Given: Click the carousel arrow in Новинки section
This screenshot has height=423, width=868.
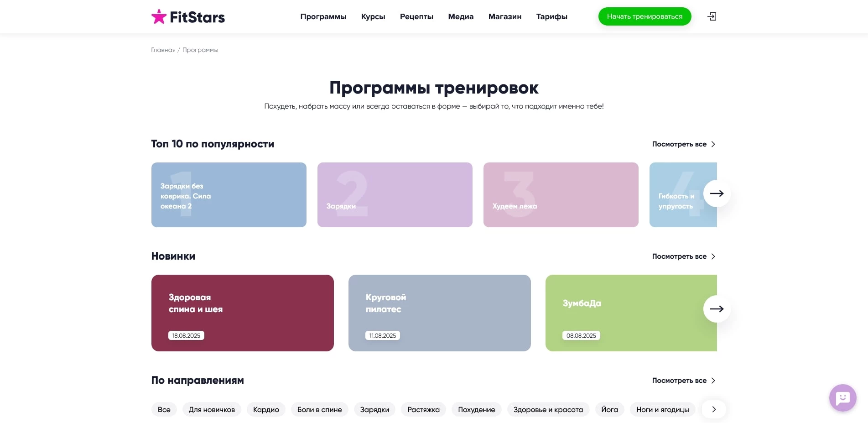Looking at the screenshot, I should [x=717, y=309].
